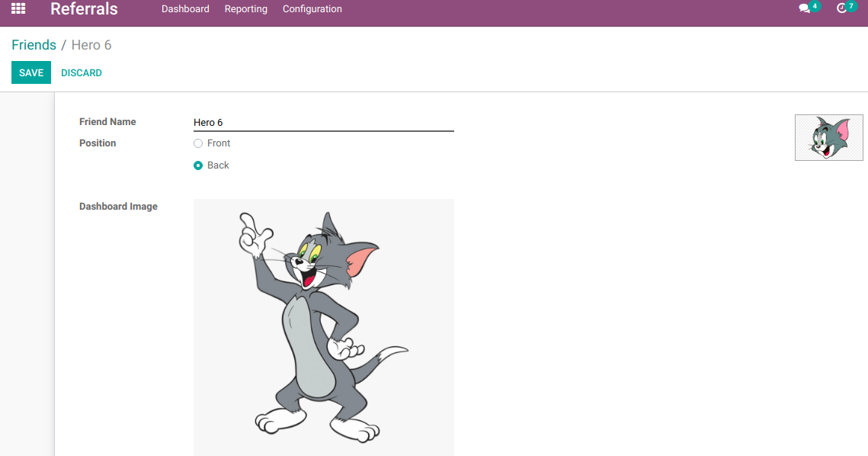The height and width of the screenshot is (456, 868).
Task: Click the Tom face avatar thumbnail
Action: click(828, 137)
